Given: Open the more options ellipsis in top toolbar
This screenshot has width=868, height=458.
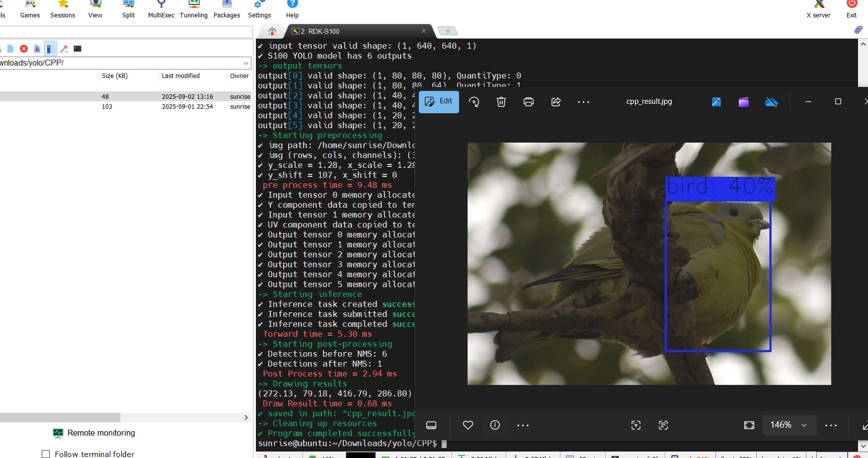Looking at the screenshot, I should click(583, 102).
